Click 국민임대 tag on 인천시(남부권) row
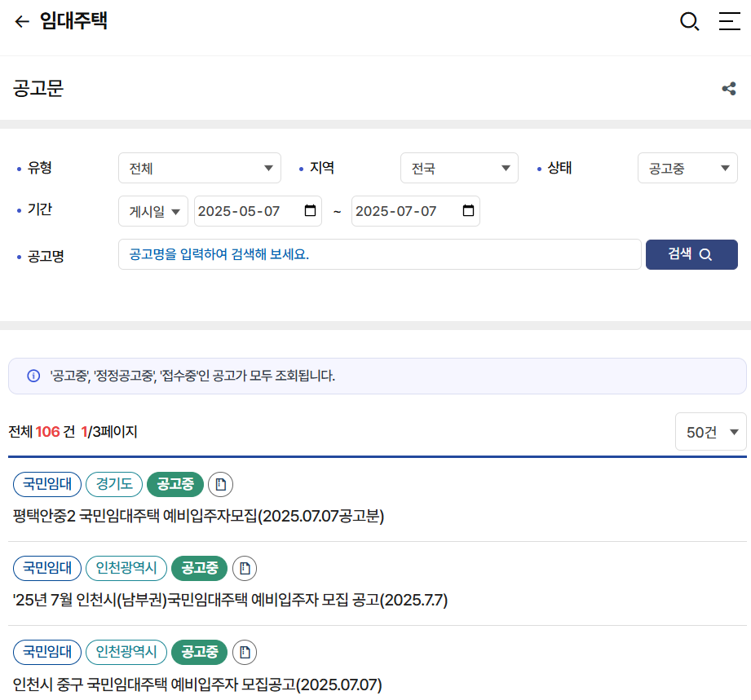751x700 pixels. (x=47, y=568)
